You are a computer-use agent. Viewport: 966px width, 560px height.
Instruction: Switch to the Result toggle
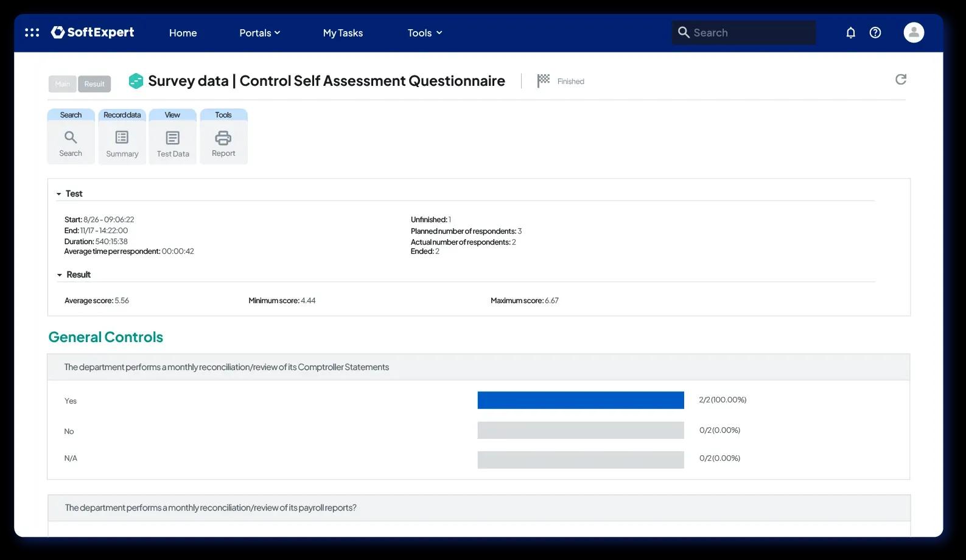coord(94,84)
